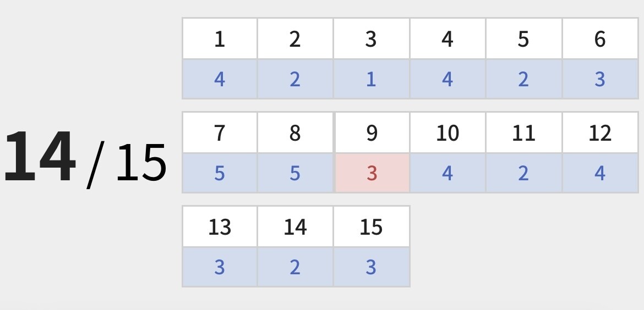Screen dimensions: 644x310
Task: Click question number 3 header
Action: tap(372, 38)
